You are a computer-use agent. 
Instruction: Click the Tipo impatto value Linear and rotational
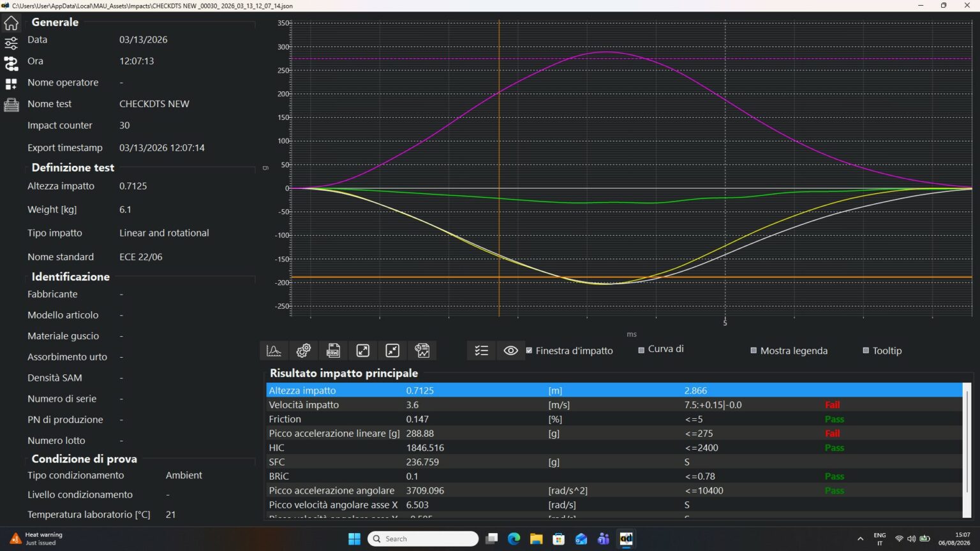164,233
